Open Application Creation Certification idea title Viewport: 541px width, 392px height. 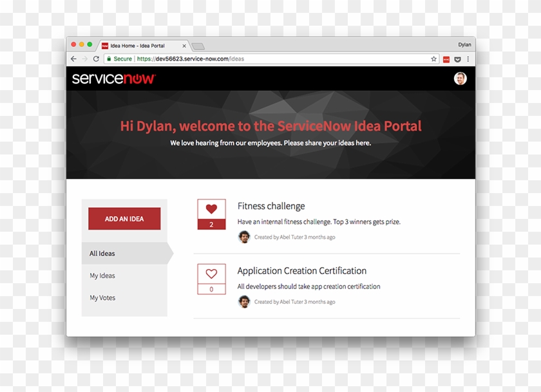(x=302, y=271)
